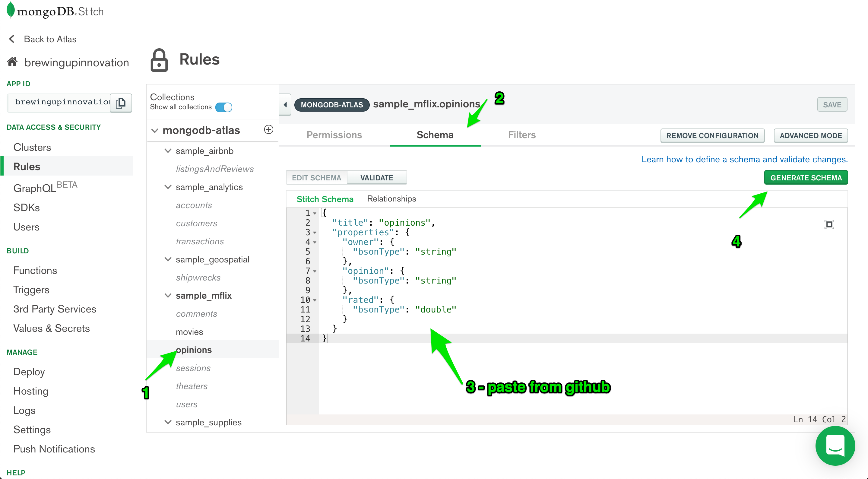
Task: Click the Back to Atlas arrow icon
Action: click(11, 39)
